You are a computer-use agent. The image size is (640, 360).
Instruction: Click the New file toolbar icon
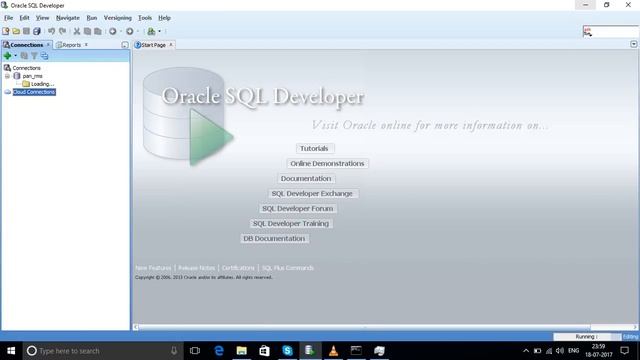pos(6,31)
